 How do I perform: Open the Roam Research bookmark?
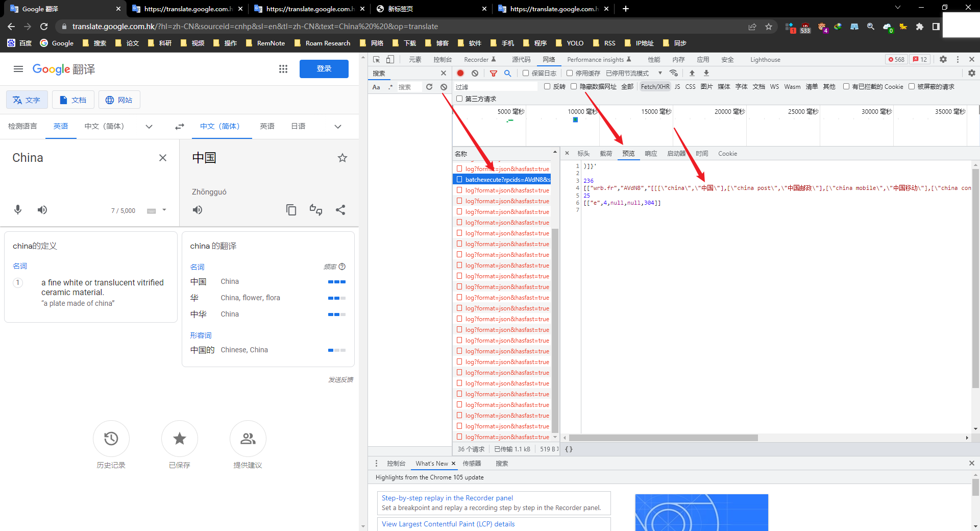323,43
